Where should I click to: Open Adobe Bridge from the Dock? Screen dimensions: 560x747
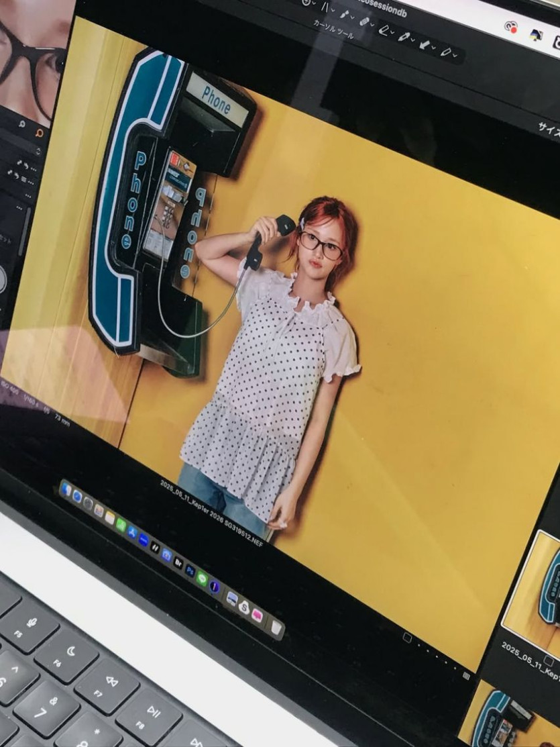tap(178, 562)
